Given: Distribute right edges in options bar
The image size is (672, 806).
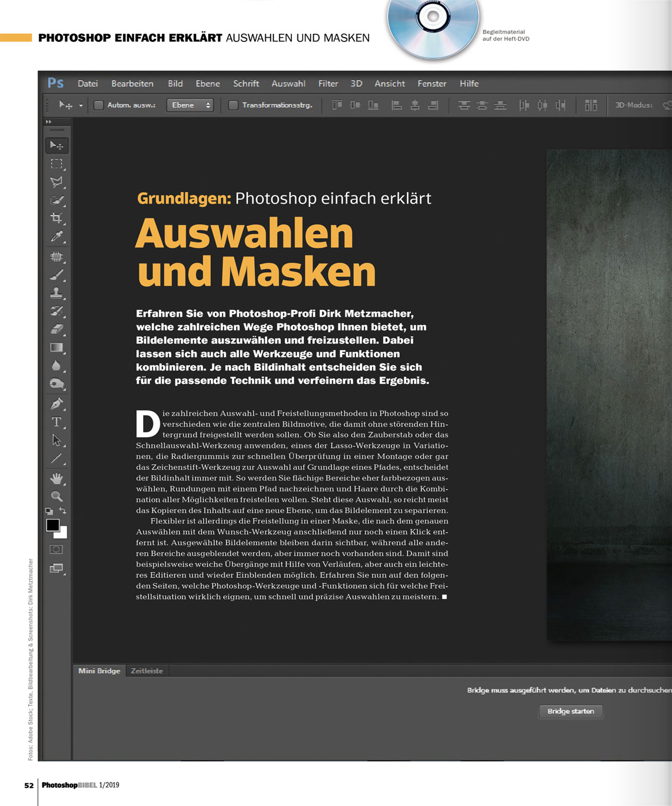Looking at the screenshot, I should (x=560, y=105).
